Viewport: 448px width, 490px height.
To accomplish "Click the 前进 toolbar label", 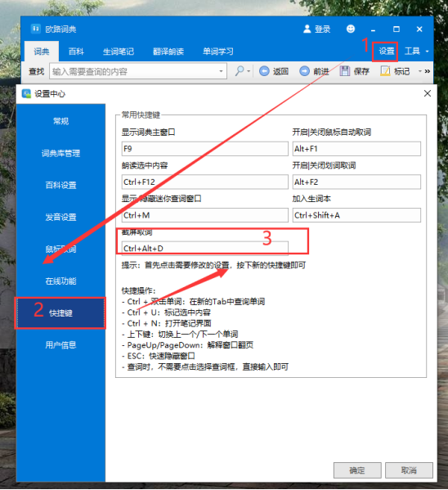I will [321, 71].
